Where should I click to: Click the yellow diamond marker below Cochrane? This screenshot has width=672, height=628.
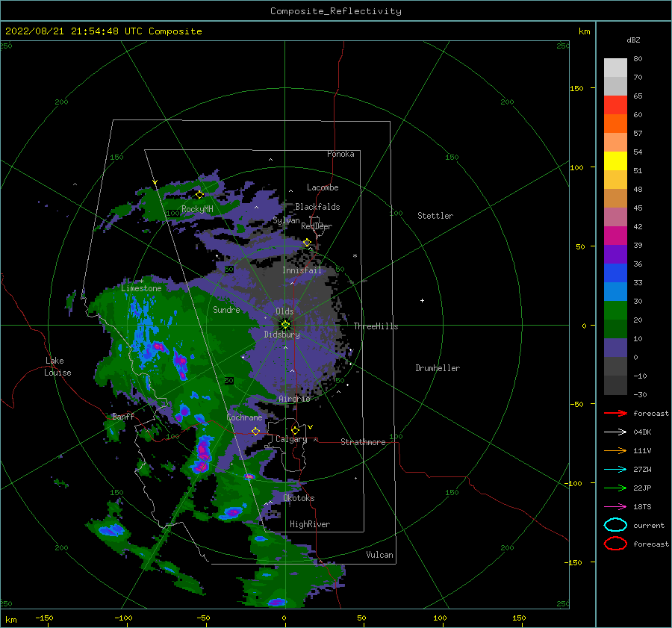[256, 431]
